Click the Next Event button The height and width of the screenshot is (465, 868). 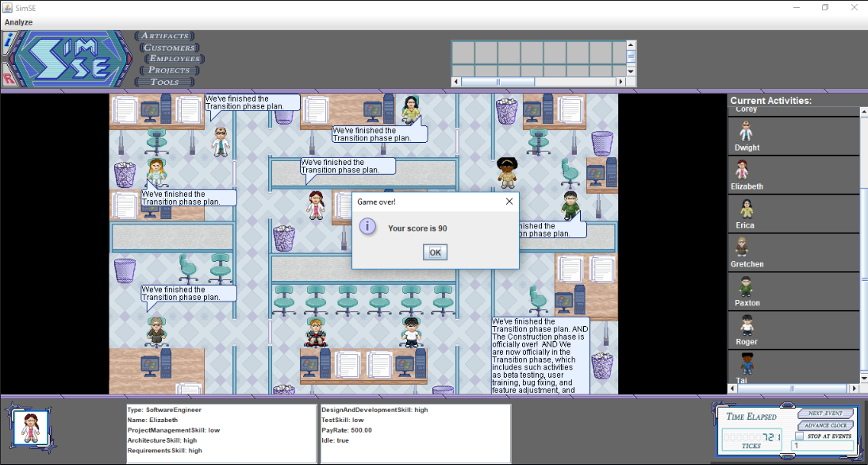[x=826, y=413]
